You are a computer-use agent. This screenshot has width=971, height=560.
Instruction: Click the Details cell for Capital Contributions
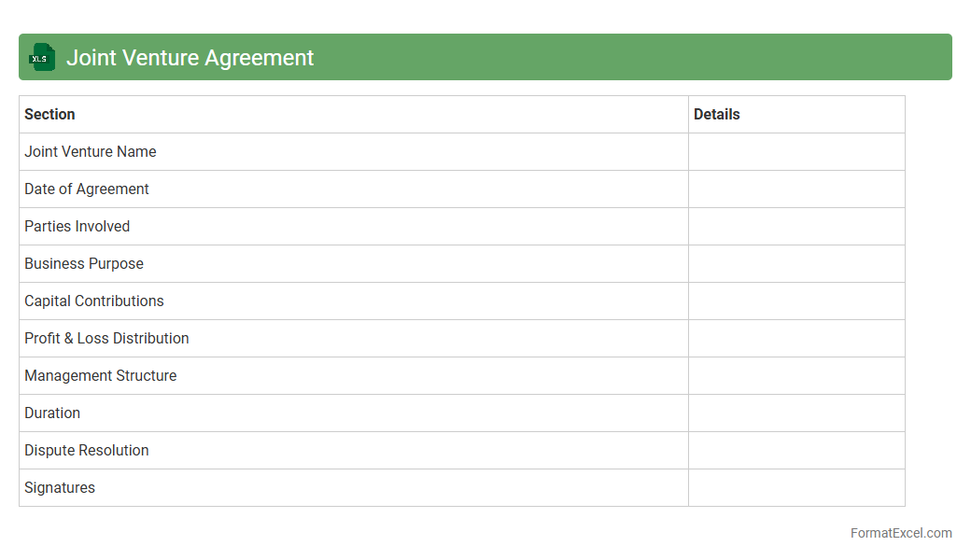point(796,301)
